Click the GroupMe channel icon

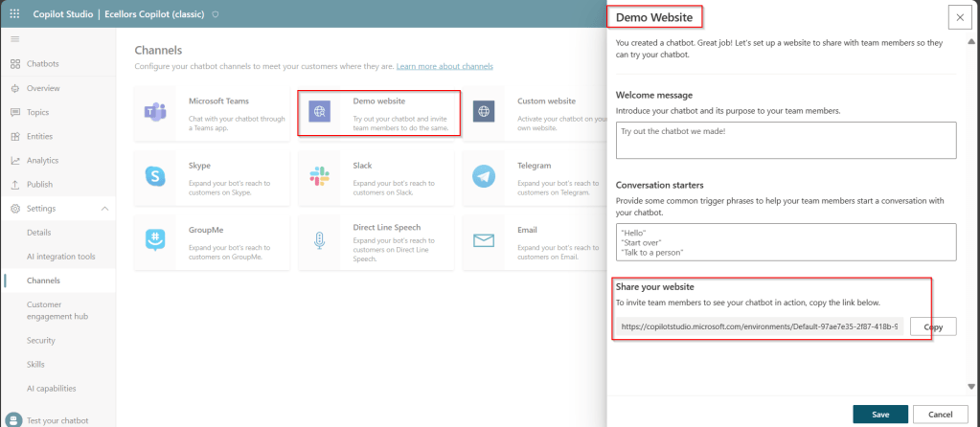coord(154,240)
